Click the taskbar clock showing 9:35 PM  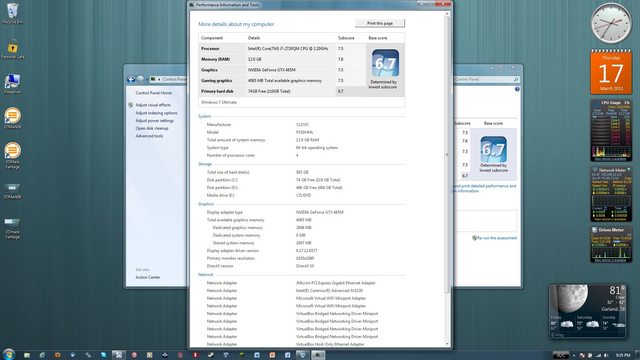coord(623,356)
